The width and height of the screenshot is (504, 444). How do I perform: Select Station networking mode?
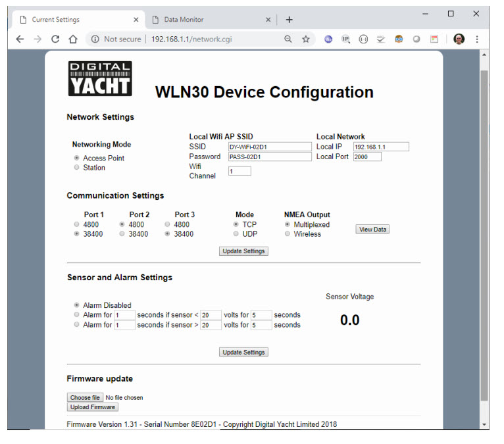pyautogui.click(x=76, y=167)
